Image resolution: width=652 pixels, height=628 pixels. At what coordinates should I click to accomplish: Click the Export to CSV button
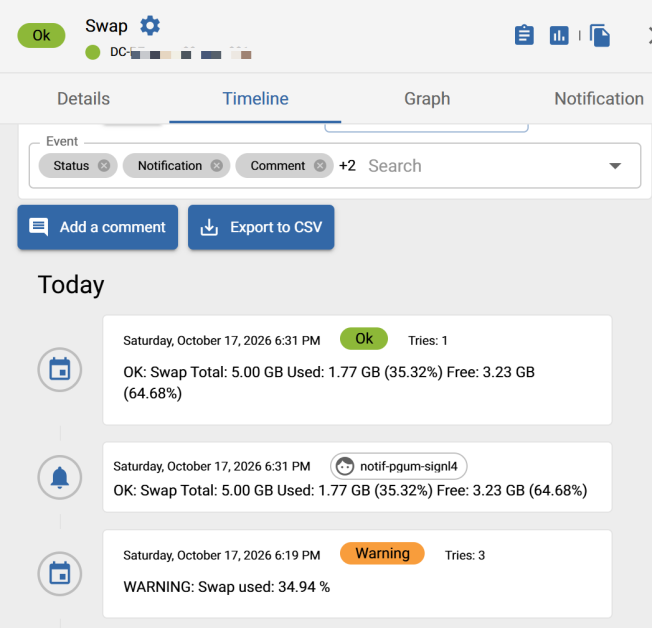click(x=261, y=227)
